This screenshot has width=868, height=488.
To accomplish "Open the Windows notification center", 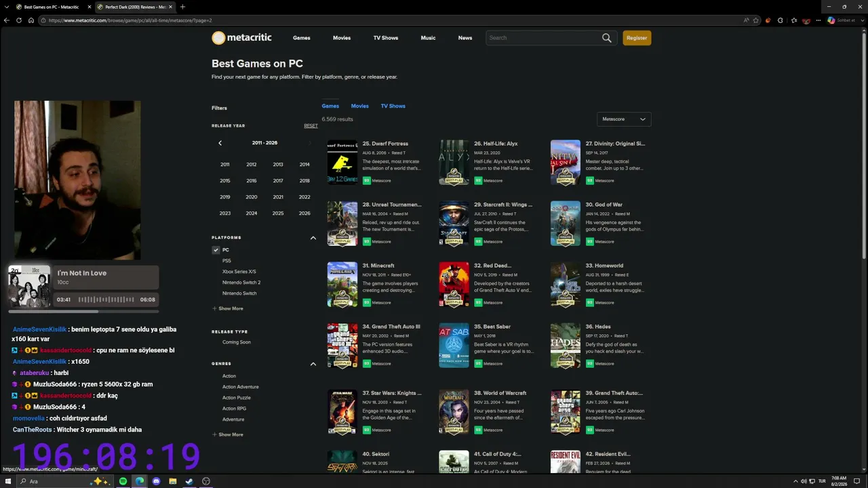I will pos(857,481).
